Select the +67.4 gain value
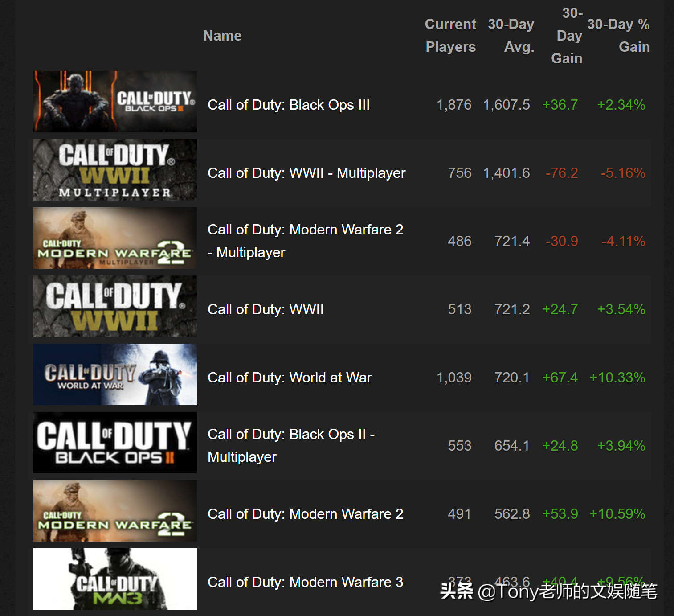The image size is (674, 616). [560, 378]
